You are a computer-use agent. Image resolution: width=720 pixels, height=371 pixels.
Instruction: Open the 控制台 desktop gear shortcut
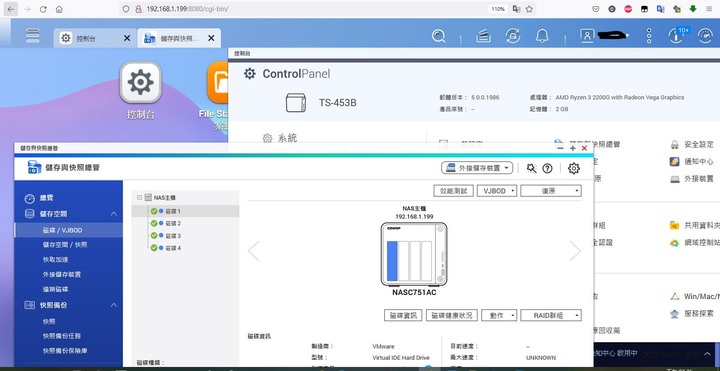pos(141,83)
